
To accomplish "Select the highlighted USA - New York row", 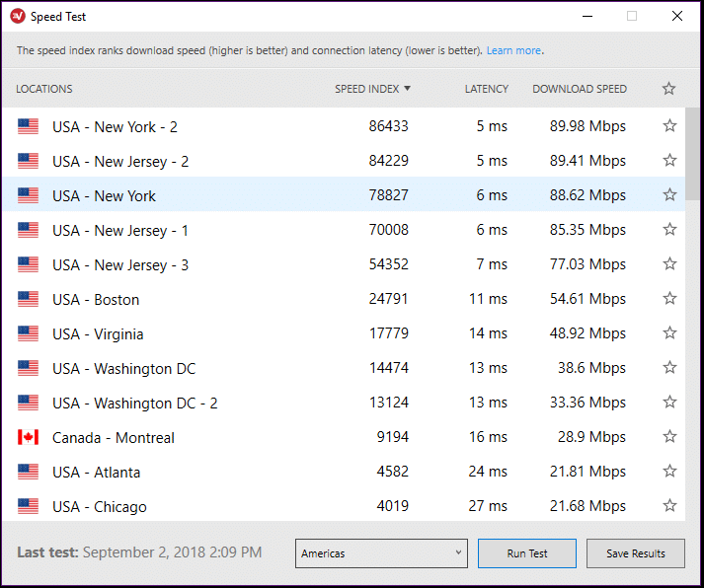I will pyautogui.click(x=344, y=195).
